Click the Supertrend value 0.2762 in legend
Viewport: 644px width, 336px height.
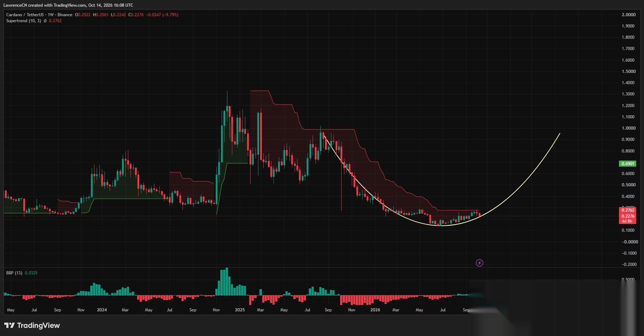point(55,21)
